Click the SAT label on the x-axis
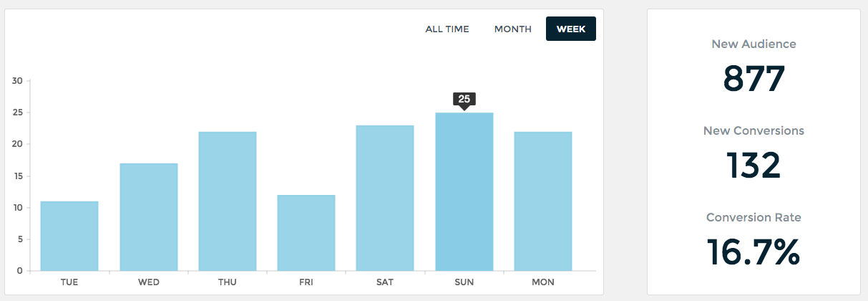Image resolution: width=868 pixels, height=301 pixels. [x=385, y=282]
